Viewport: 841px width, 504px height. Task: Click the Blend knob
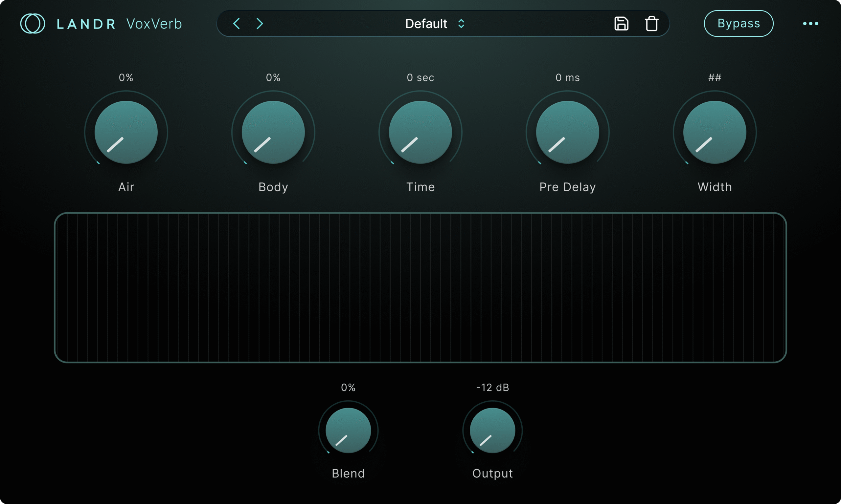(x=348, y=430)
